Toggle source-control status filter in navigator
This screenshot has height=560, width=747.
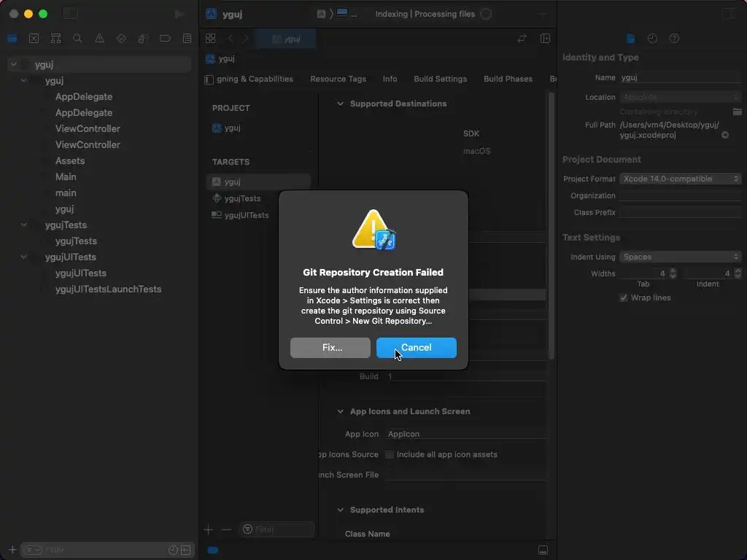tap(186, 550)
